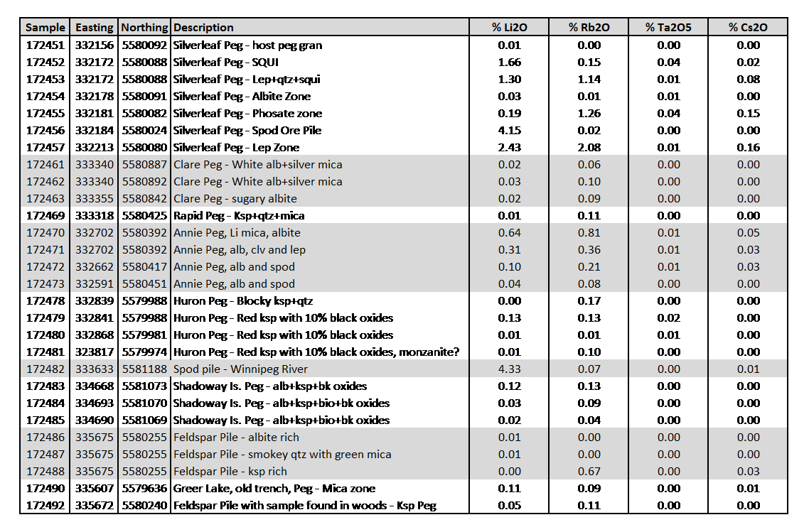
Task: Select Silverleaf Peg - Albite Zone cell
Action: tap(242, 97)
